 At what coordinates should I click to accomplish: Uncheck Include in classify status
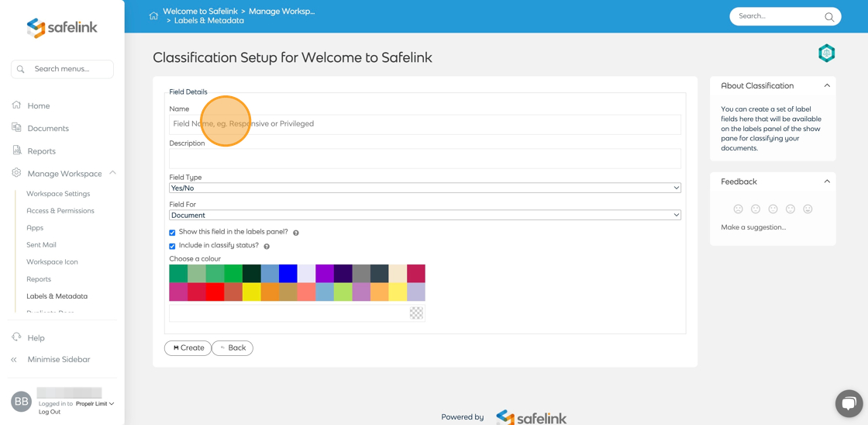click(x=172, y=247)
